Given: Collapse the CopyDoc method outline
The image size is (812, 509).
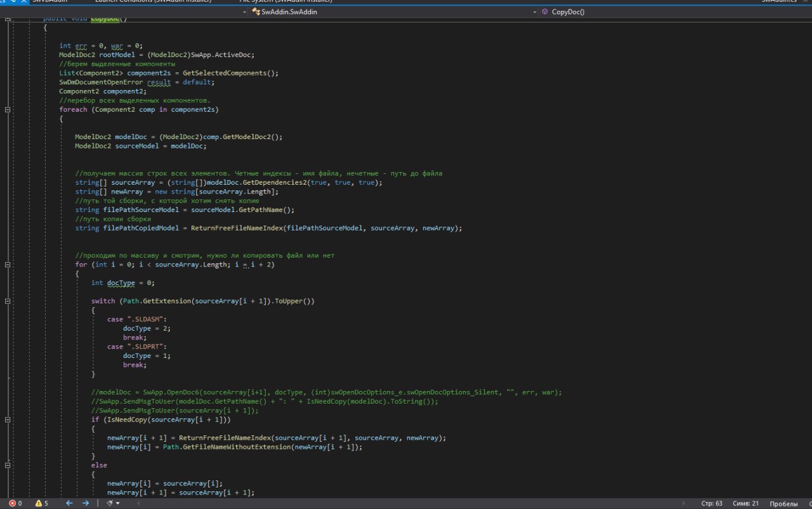Looking at the screenshot, I should (x=8, y=19).
